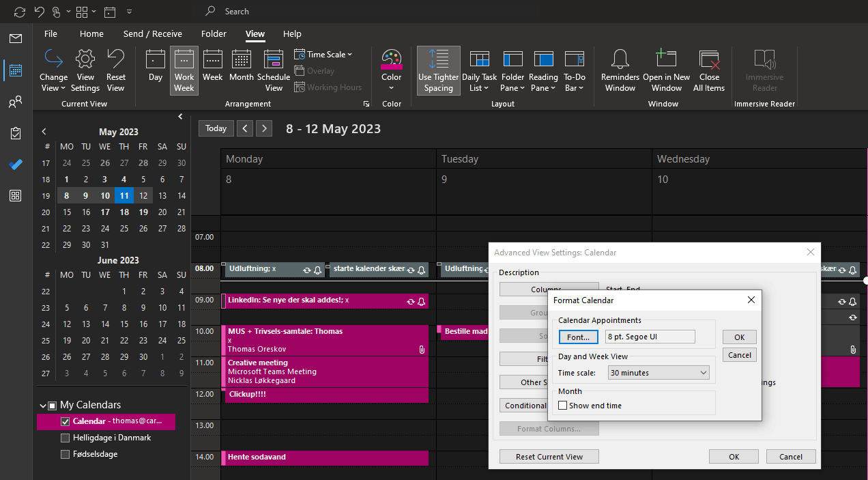Open LinkedIn: Se nye der skal addes appointment
Screen dimensions: 868x480
click(325, 300)
